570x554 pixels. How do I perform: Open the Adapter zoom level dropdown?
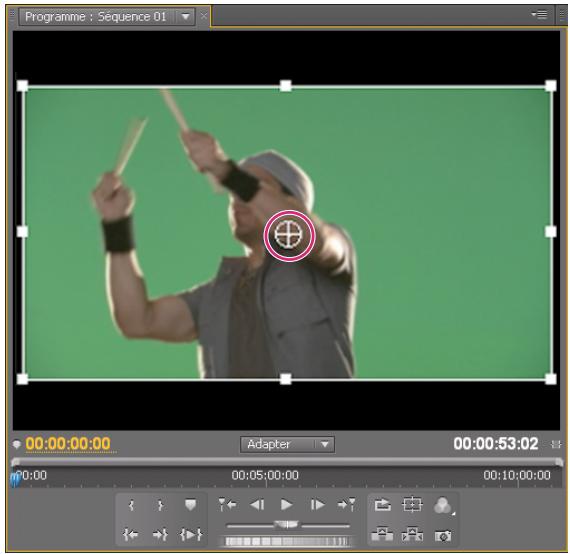click(287, 444)
